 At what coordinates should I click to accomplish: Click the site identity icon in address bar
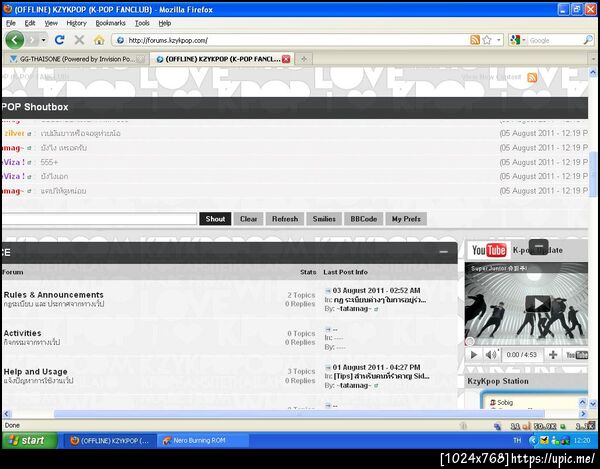tap(120, 40)
